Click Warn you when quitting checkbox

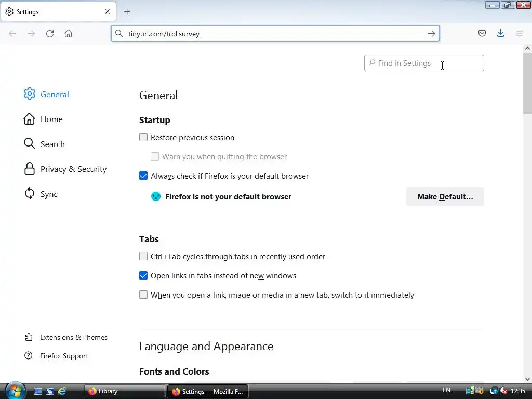pos(155,156)
